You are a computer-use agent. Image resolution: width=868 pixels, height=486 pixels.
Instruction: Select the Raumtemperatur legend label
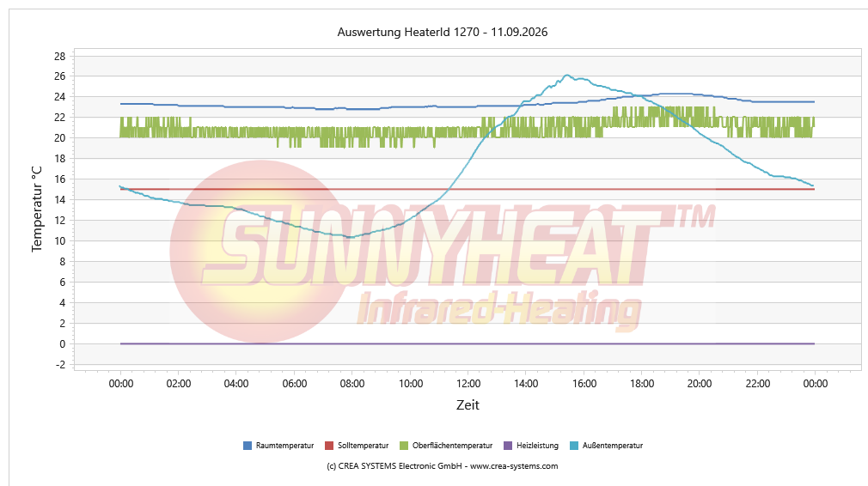click(284, 446)
